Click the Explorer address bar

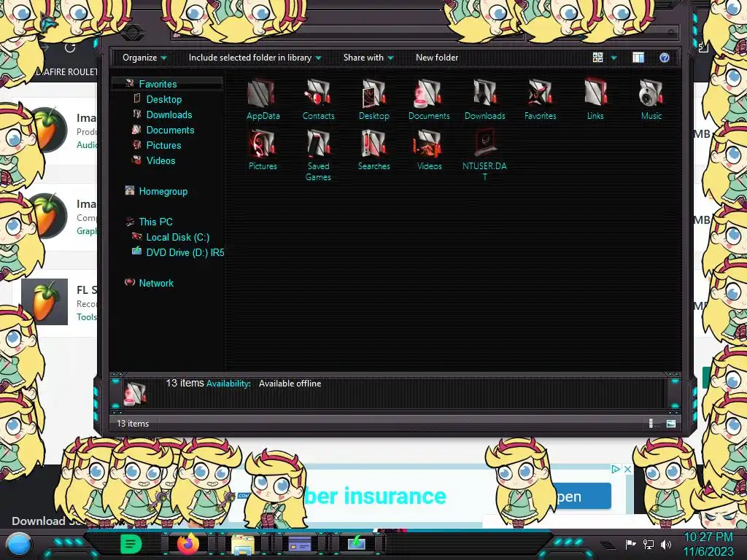tap(348, 34)
